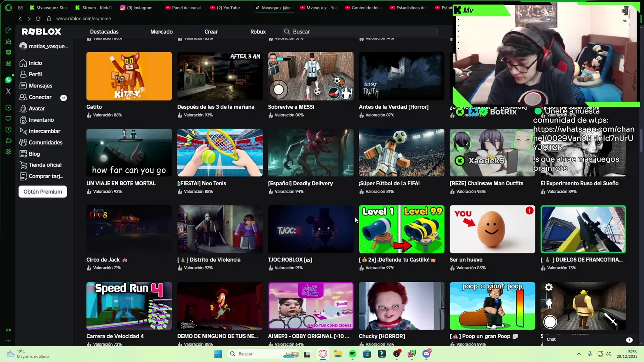
Task: Open the Mercado menu in Roblox header
Action: coord(162,32)
